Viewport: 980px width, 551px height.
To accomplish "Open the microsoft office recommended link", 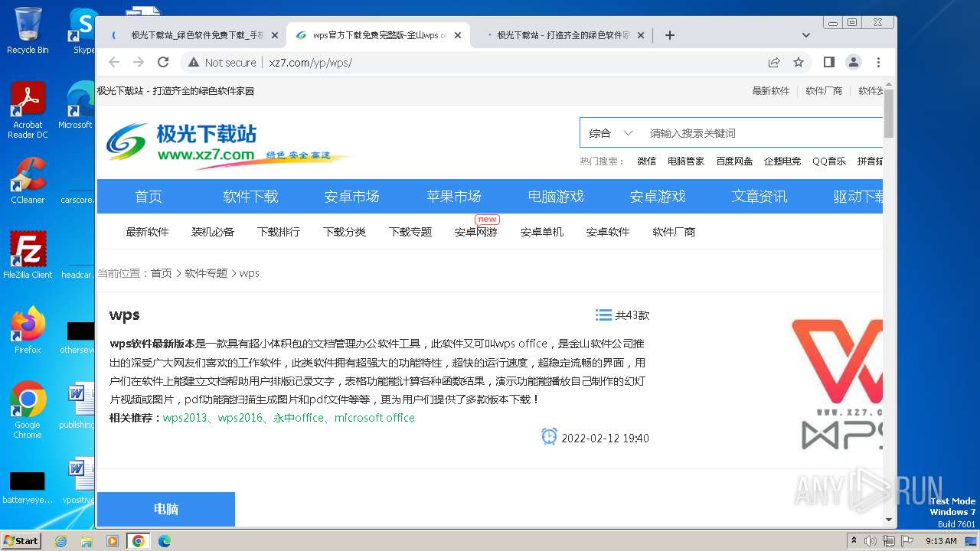I will point(374,418).
